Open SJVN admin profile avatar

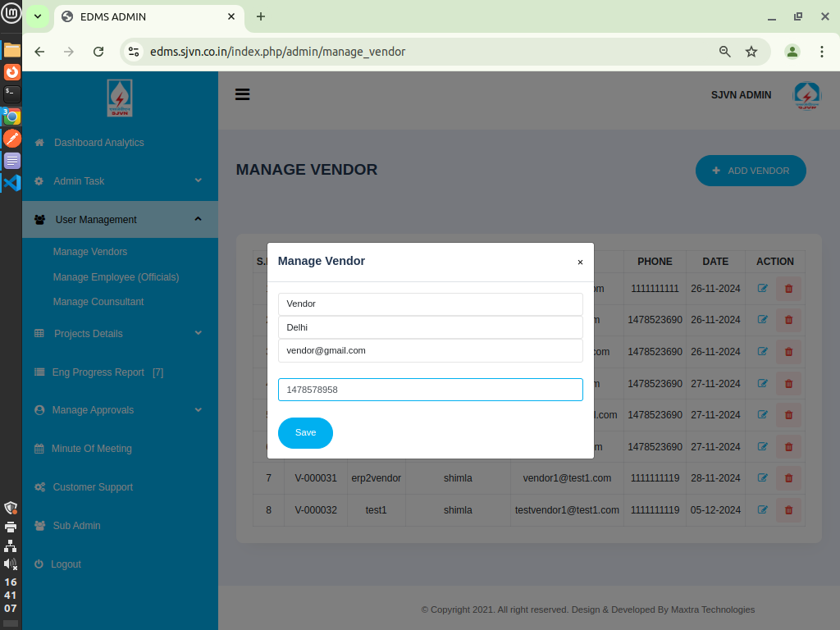[x=806, y=95]
